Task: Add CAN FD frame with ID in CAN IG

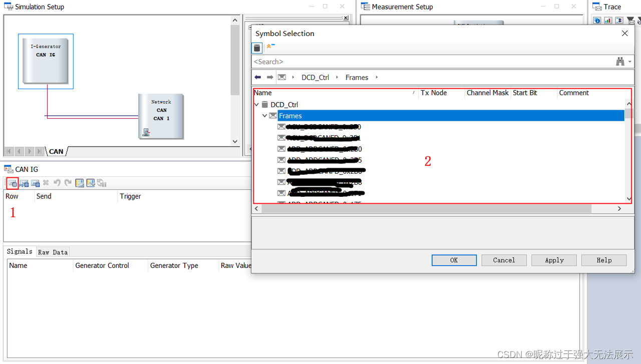Action: (24, 183)
